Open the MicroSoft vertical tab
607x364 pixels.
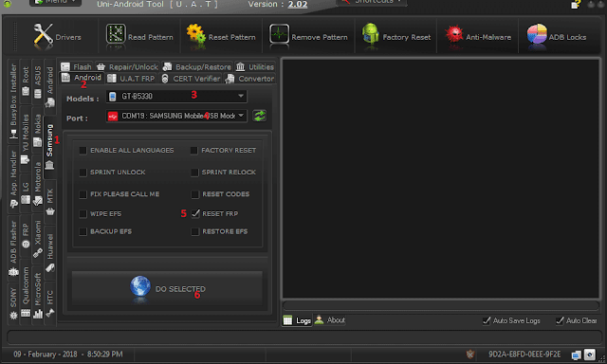point(38,296)
